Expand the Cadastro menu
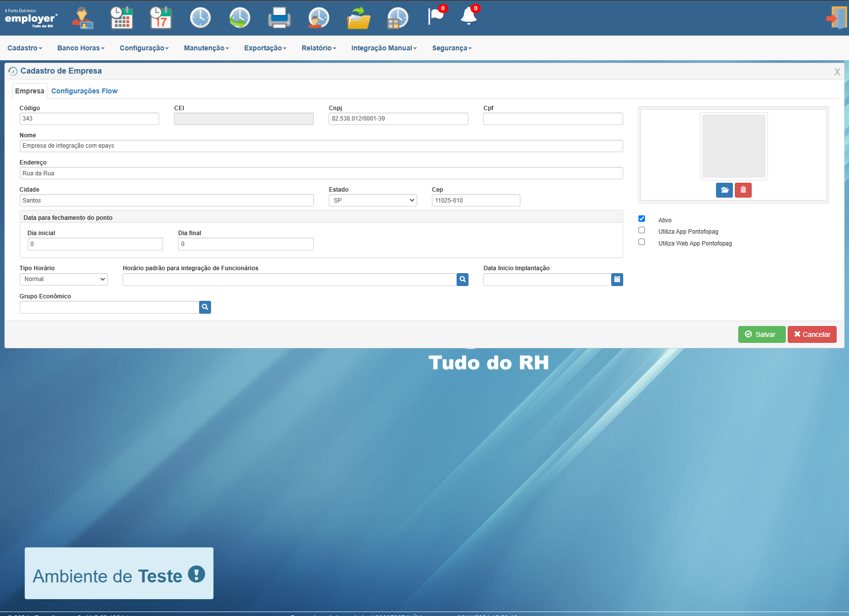 pos(25,48)
